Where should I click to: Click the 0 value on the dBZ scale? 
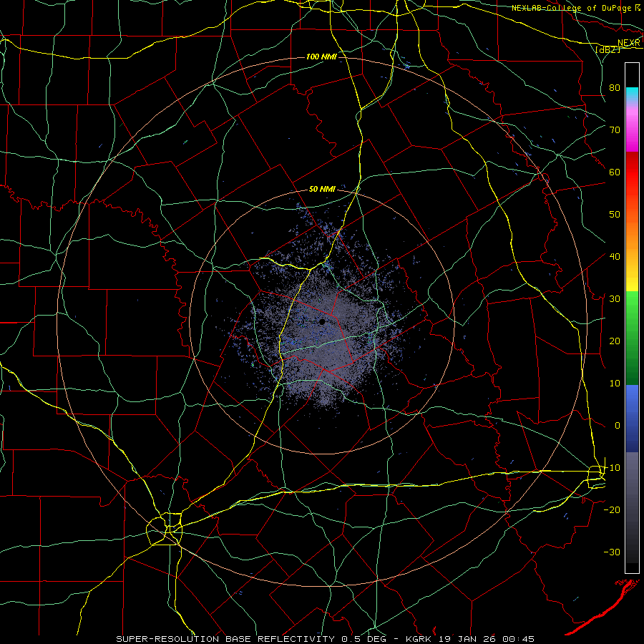[x=618, y=426]
